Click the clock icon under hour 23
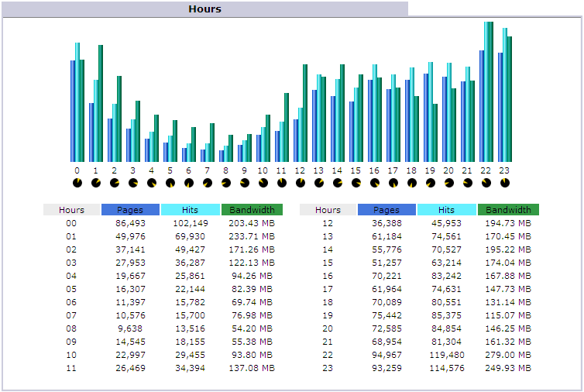This screenshot has height=392, width=584. pos(505,183)
